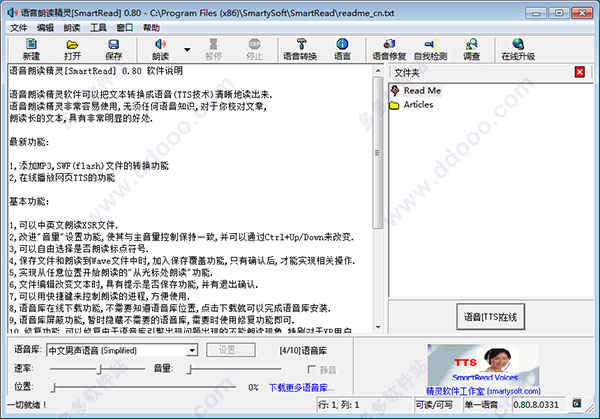Open the 编辑 menu
The image size is (600, 419).
click(x=45, y=28)
